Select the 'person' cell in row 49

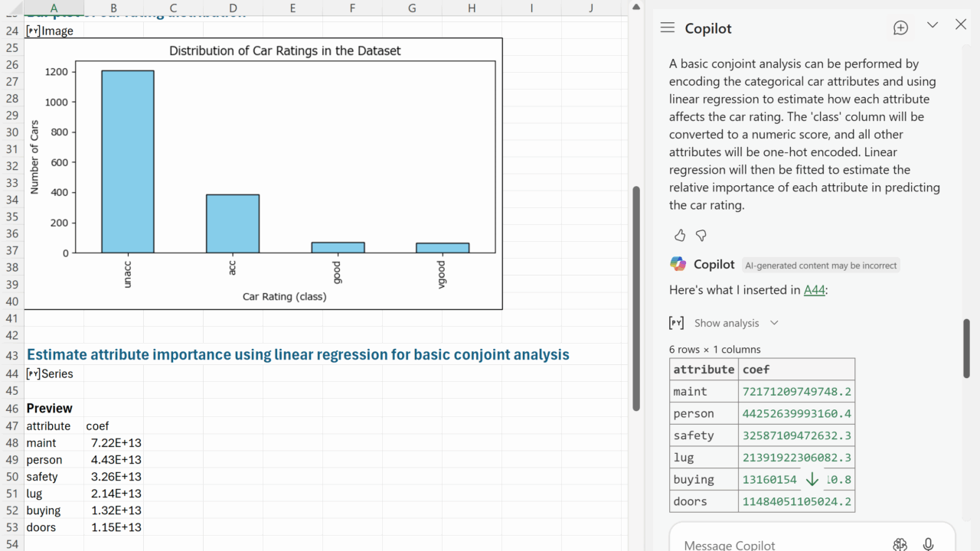pos(54,460)
